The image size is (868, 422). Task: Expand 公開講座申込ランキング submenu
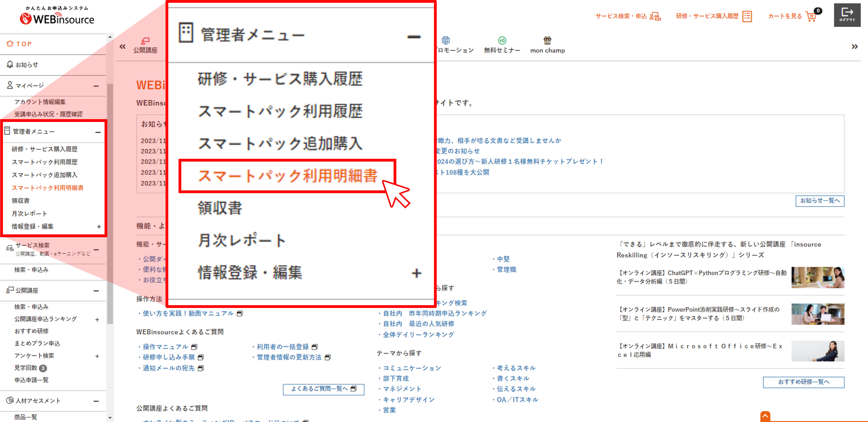pos(97,319)
